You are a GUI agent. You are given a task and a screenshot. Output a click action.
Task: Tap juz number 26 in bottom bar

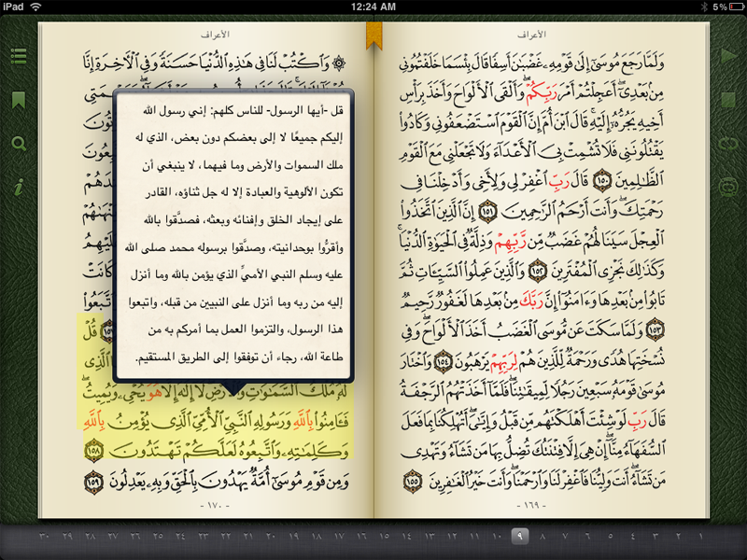(135, 536)
